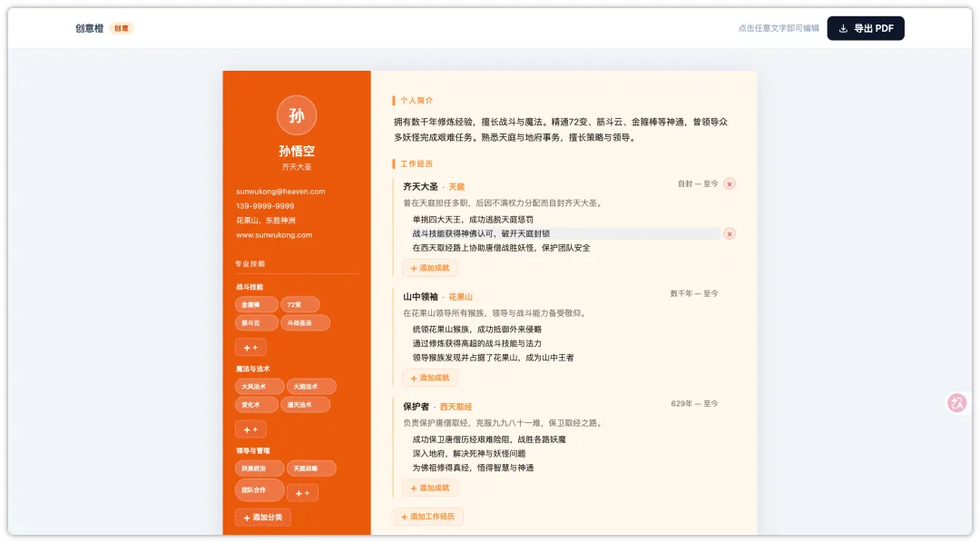Add achievement under 保护者 job

(x=429, y=488)
